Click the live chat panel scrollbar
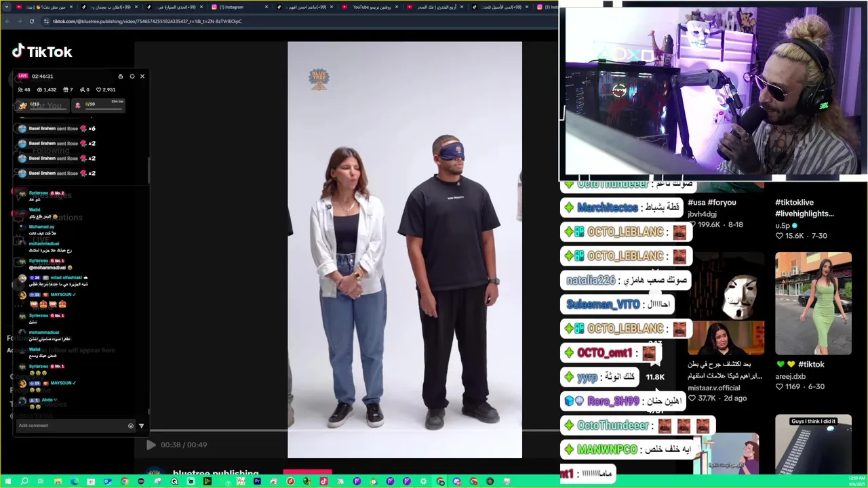The height and width of the screenshot is (488, 868). point(149,169)
